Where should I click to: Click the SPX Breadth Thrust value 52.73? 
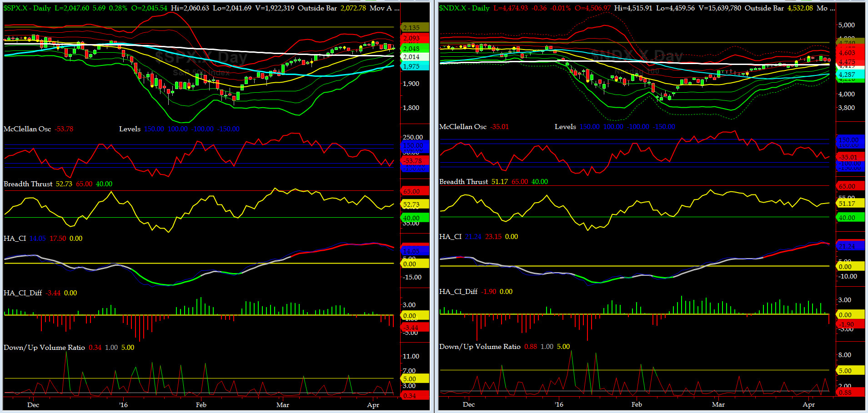tap(64, 184)
